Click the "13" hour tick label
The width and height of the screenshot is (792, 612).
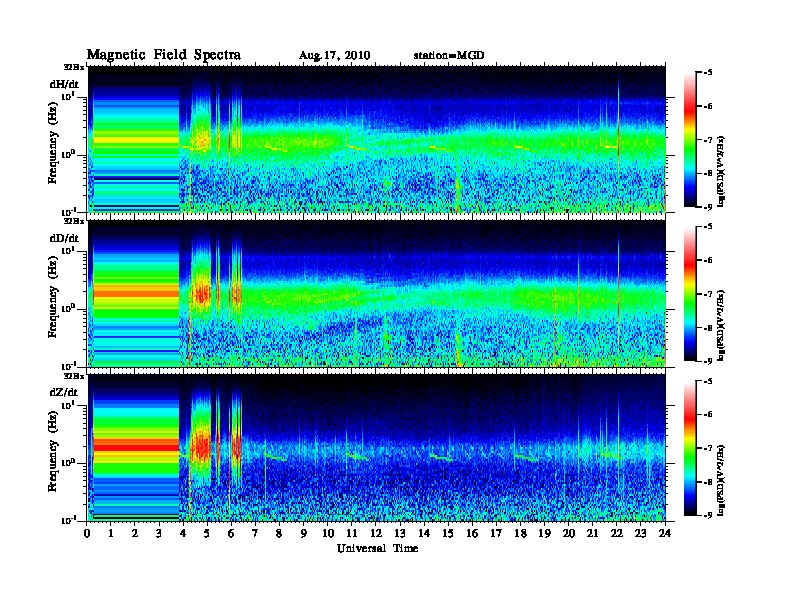point(400,534)
